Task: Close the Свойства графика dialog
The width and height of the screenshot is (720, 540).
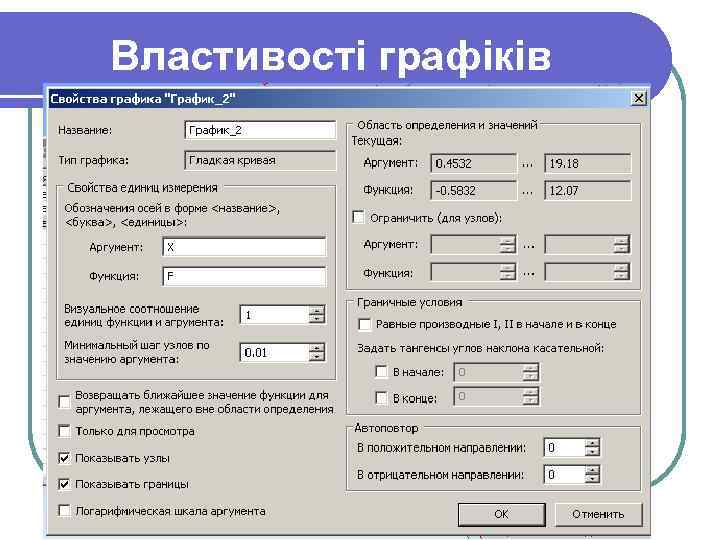Action: pyautogui.click(x=638, y=98)
